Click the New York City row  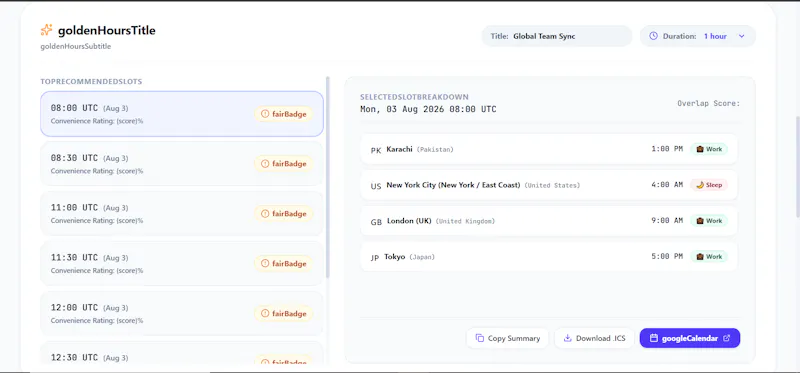(x=549, y=185)
